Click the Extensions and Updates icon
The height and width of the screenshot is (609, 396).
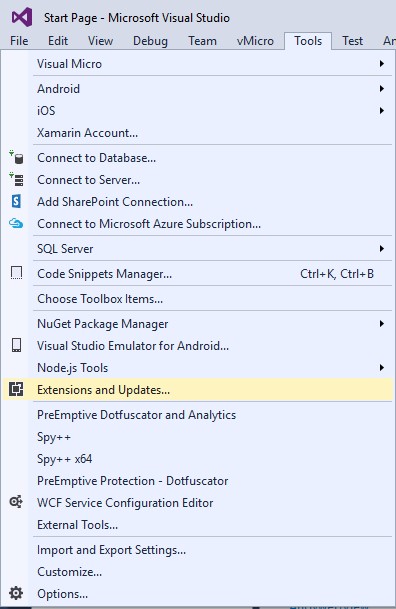(16, 389)
